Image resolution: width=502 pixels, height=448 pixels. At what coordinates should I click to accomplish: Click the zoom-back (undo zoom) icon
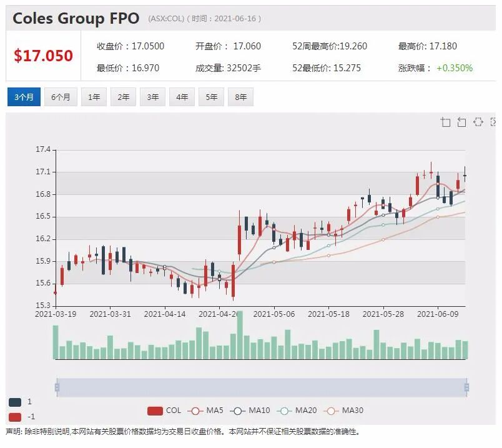(461, 122)
